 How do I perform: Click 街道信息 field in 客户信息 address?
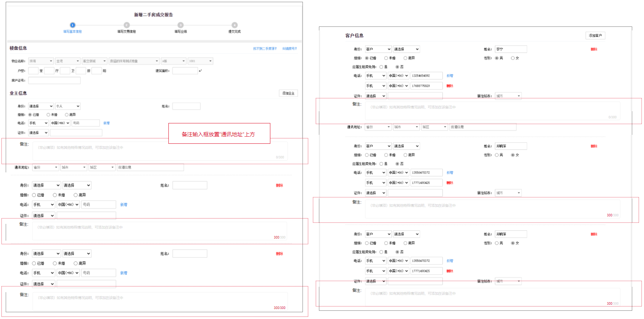tap(483, 127)
